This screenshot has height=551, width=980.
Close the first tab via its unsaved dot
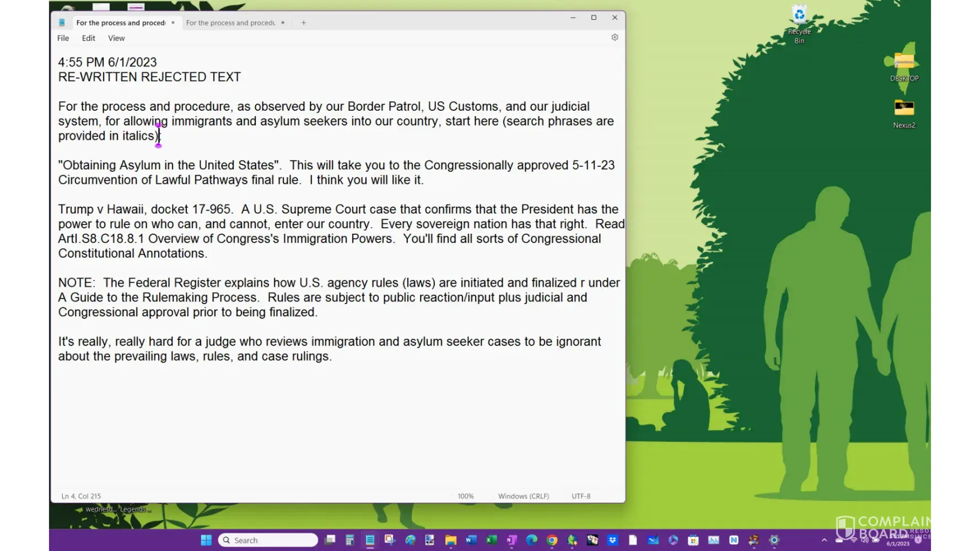point(173,23)
